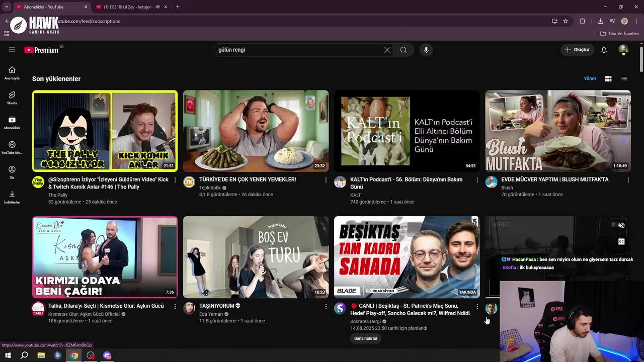This screenshot has height=362, width=644.
Task: Open the Eda Yaman channel name link
Action: coord(211,314)
